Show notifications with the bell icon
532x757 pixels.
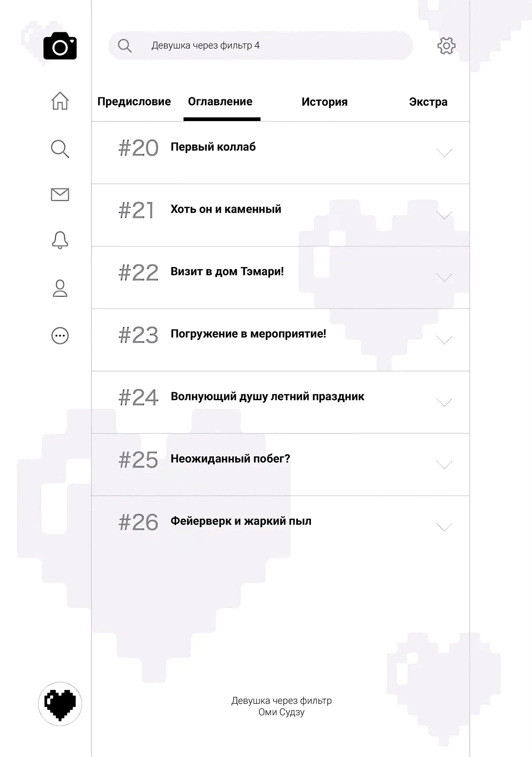60,240
